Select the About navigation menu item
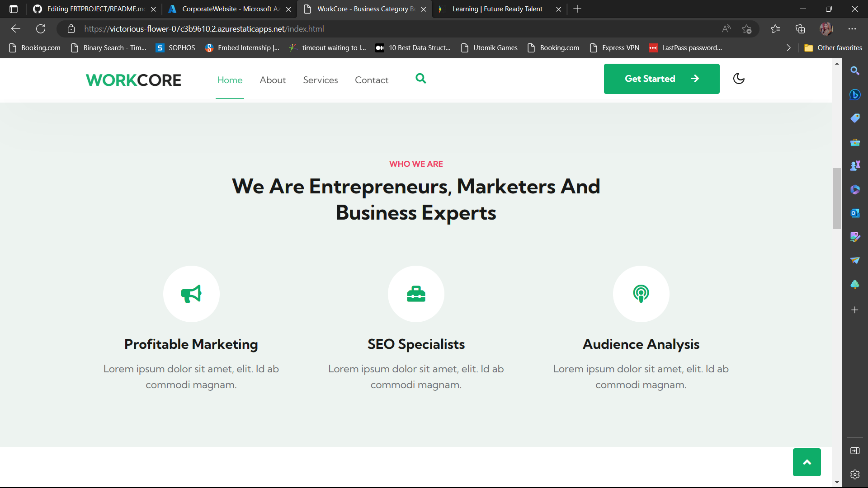The image size is (868, 488). click(x=273, y=80)
